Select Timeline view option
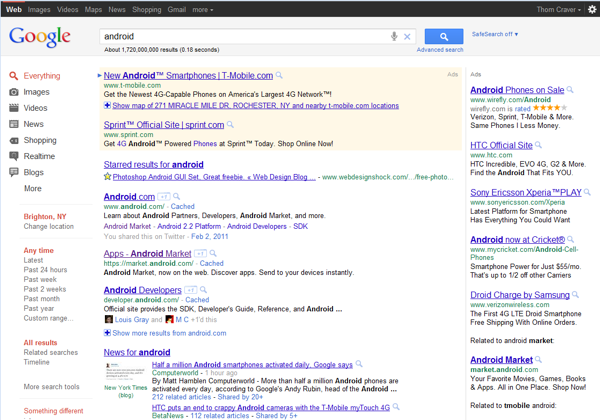 point(36,362)
